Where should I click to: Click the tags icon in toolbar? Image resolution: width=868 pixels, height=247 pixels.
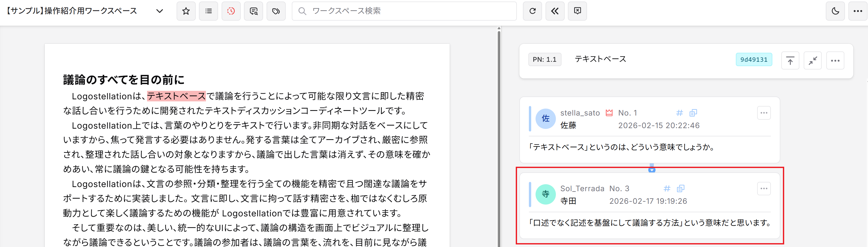pos(276,11)
